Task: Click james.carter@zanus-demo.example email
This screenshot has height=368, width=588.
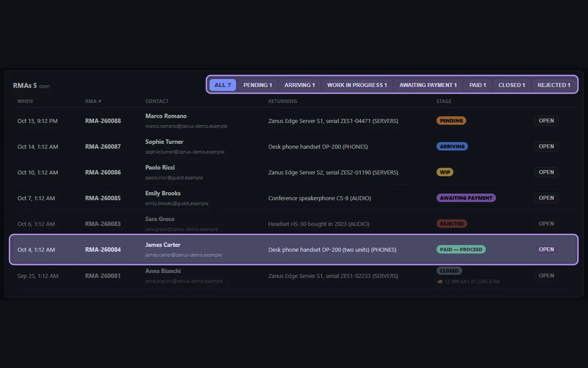Action: (x=183, y=255)
